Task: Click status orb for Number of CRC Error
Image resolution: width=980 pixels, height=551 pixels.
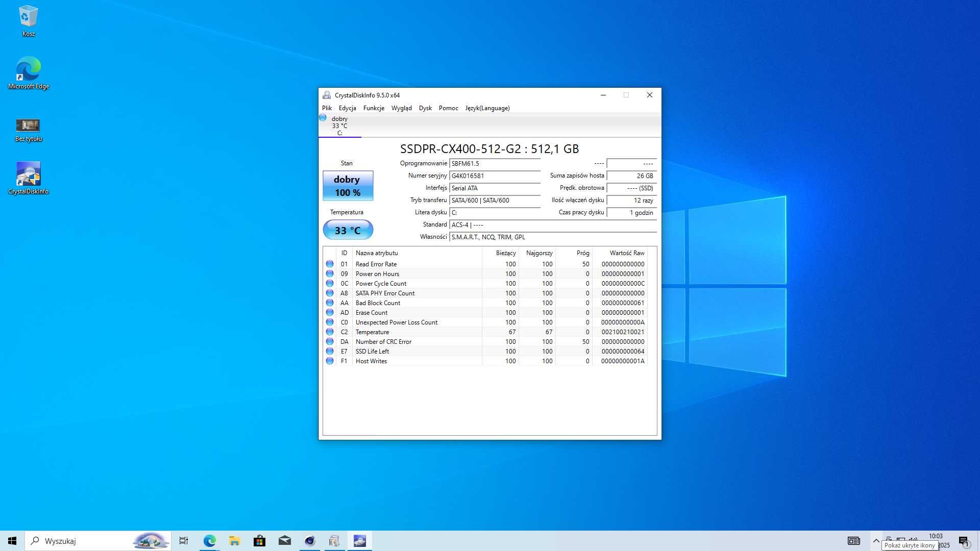Action: [330, 341]
